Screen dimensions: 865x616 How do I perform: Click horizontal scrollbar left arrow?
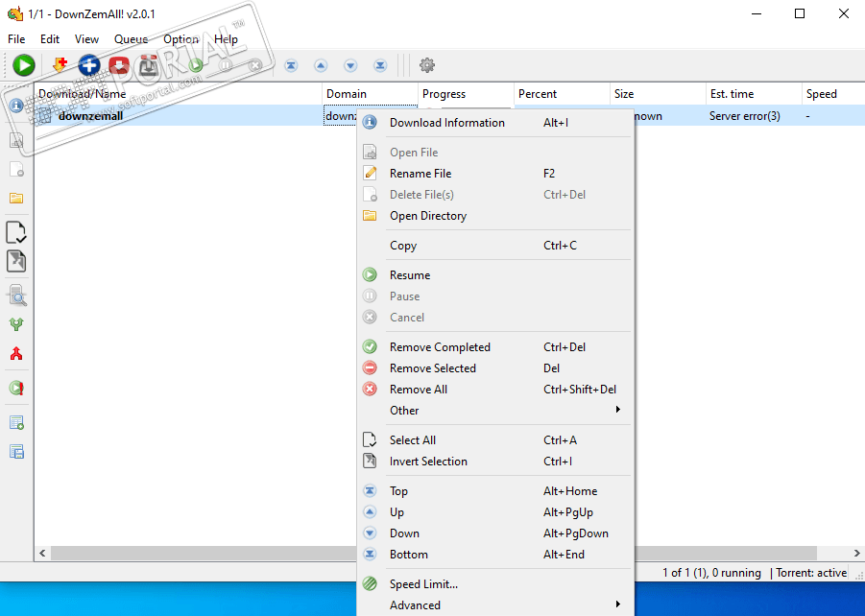[x=42, y=553]
